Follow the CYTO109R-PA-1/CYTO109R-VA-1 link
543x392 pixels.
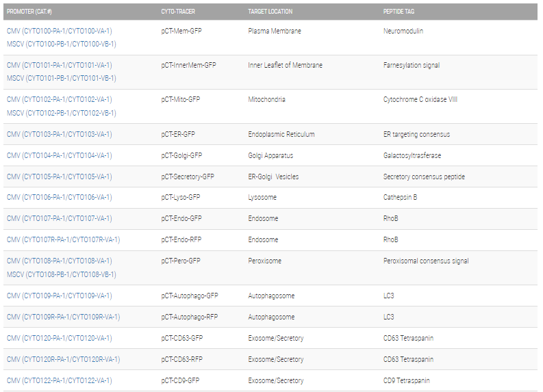(x=63, y=317)
